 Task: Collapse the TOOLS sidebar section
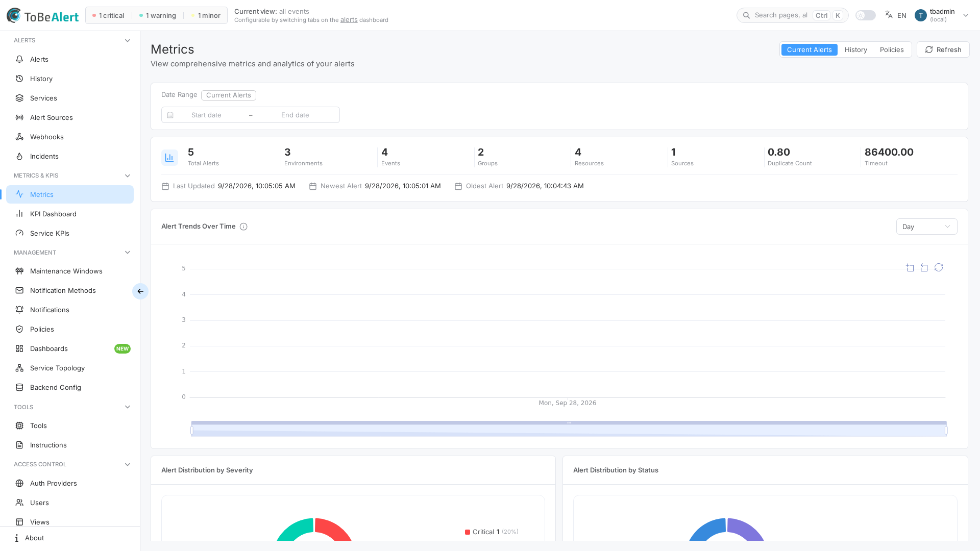(128, 407)
